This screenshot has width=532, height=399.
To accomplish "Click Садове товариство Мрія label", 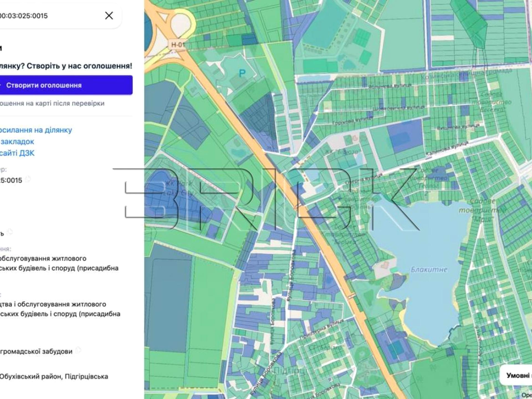I will coord(483,210).
